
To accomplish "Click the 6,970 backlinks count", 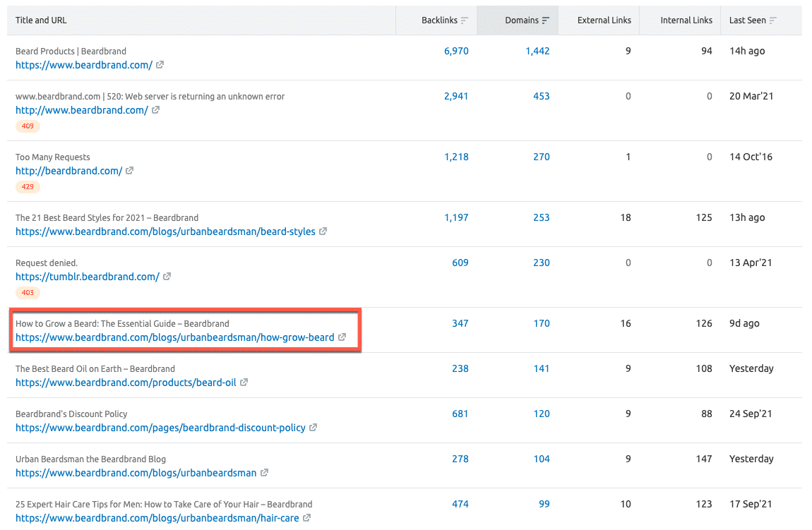I will tap(456, 51).
